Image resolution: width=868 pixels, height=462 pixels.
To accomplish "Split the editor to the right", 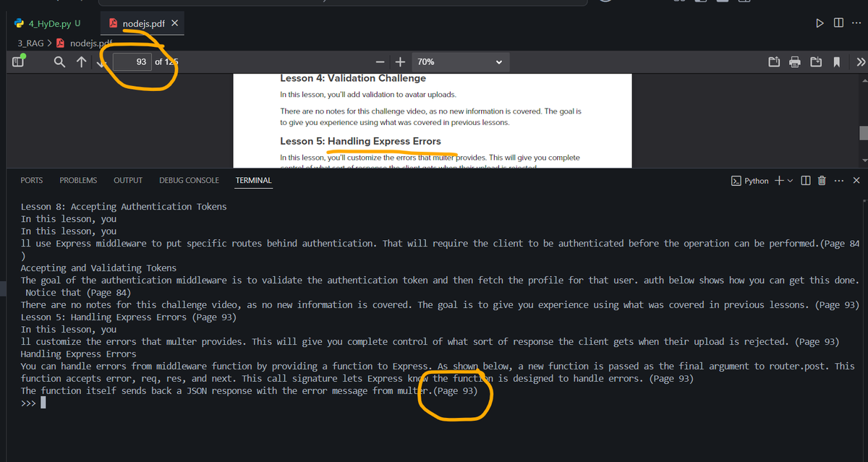I will (x=838, y=24).
